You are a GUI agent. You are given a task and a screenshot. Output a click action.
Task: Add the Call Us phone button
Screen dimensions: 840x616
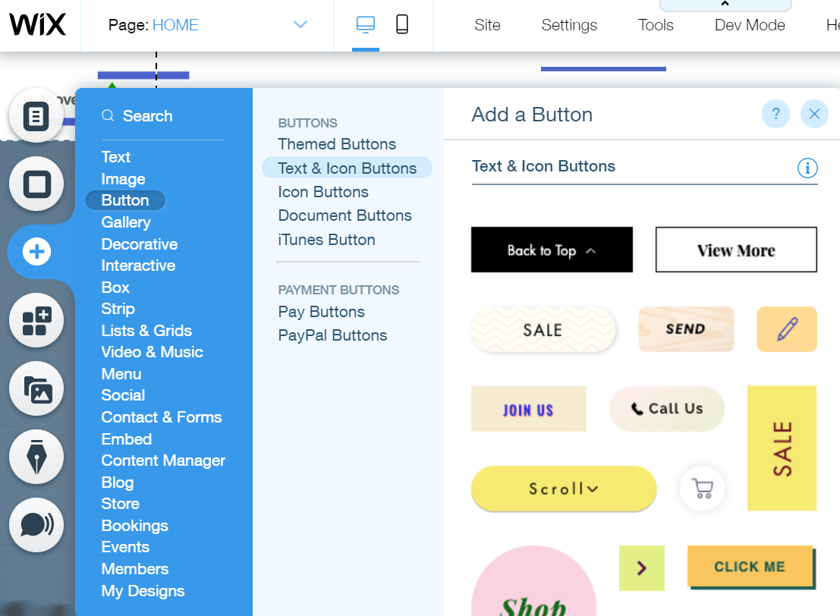tap(666, 409)
